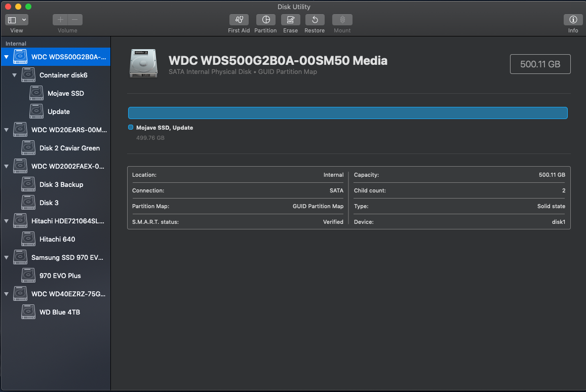Image resolution: width=586 pixels, height=392 pixels.
Task: Select the Mojave SSD volume label
Action: [x=66, y=93]
